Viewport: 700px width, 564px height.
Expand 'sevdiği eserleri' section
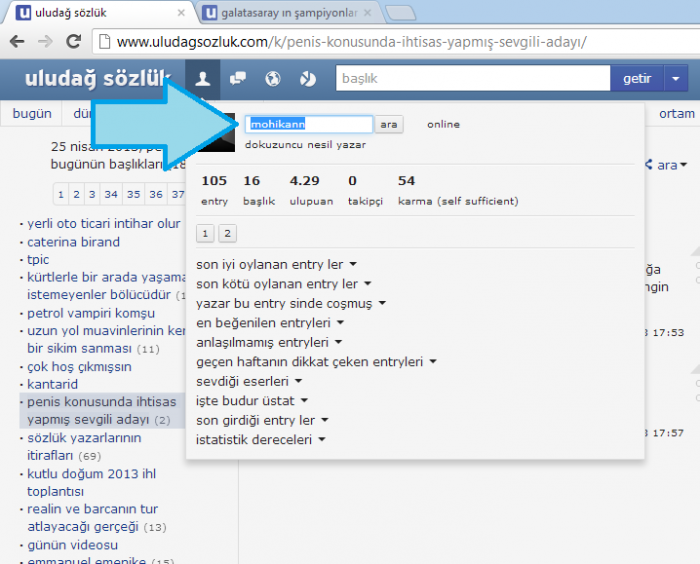250,381
